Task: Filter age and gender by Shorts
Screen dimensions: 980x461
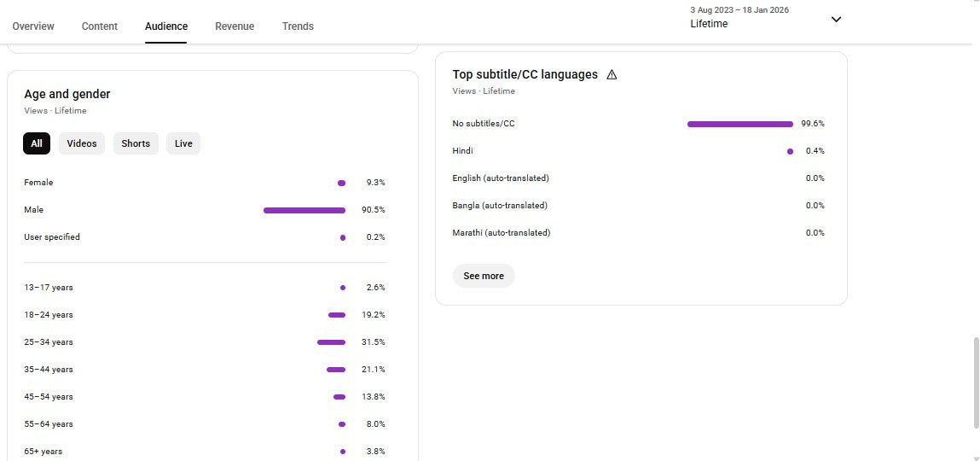Action: tap(136, 143)
